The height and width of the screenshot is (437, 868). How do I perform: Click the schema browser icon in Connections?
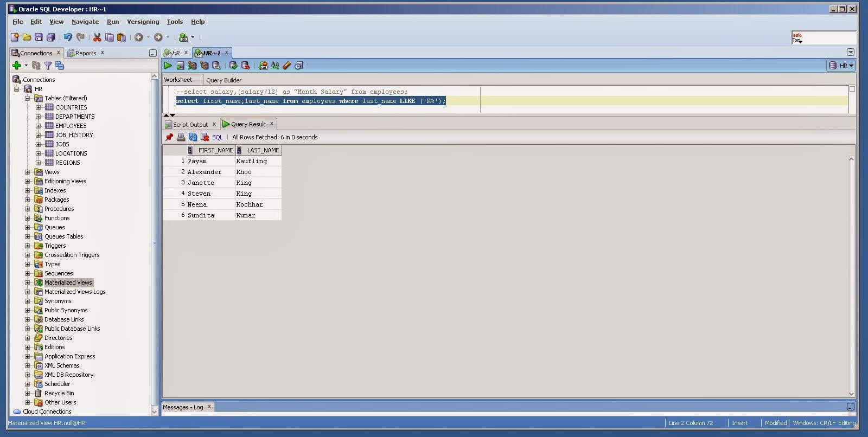pyautogui.click(x=60, y=66)
